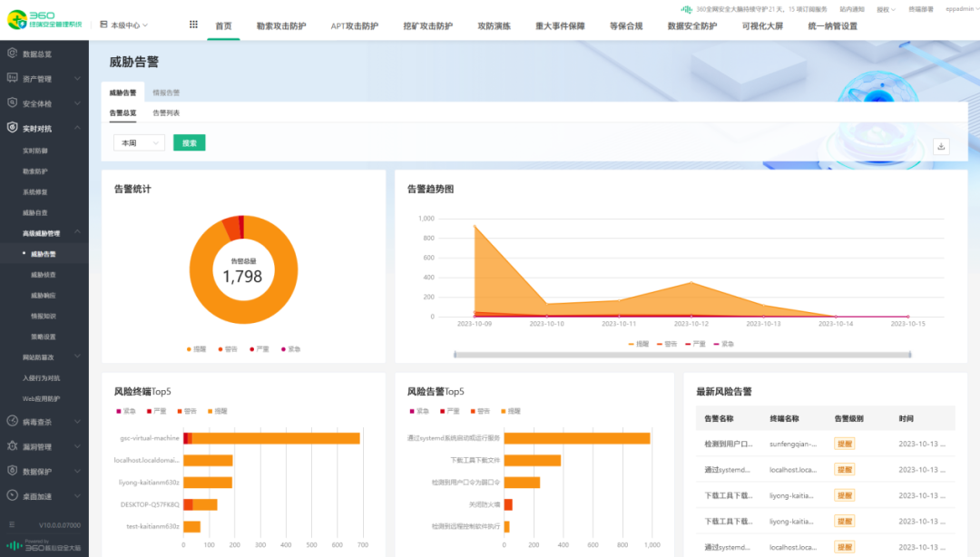The image size is (980, 557).
Task: Open the APT攻击防护 menu item
Action: tap(355, 26)
